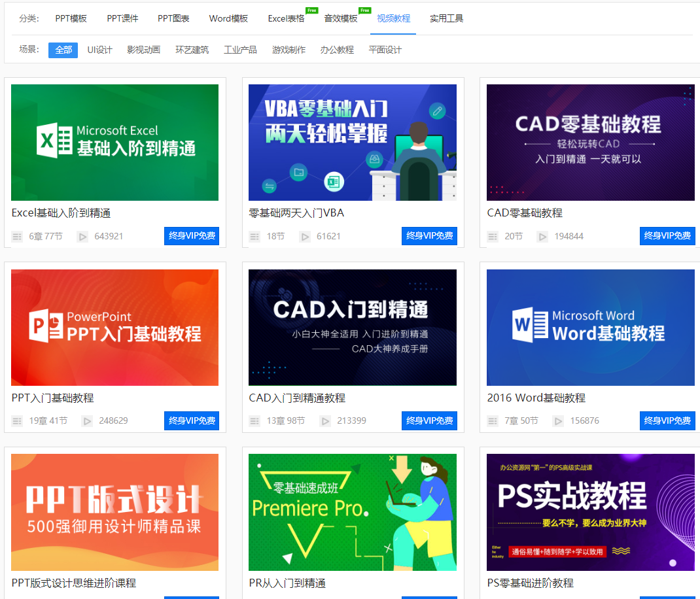The width and height of the screenshot is (700, 599).
Task: Open the PPT模板 category tab
Action: (71, 18)
